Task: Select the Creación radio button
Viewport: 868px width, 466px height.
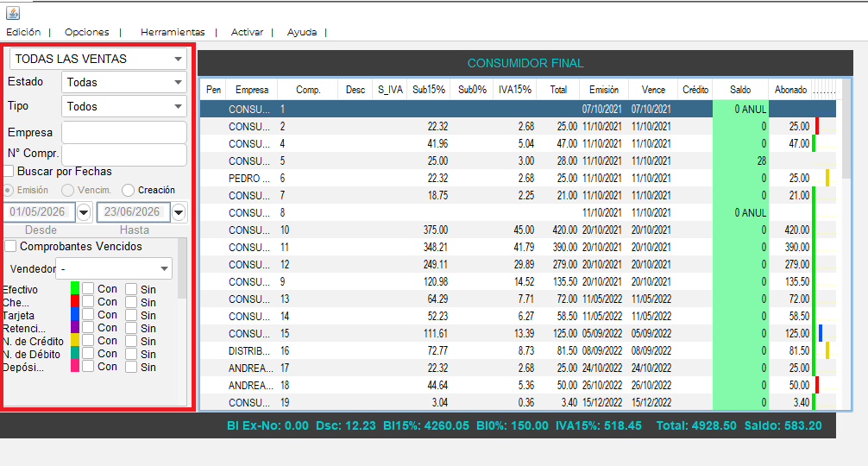Action: pos(128,190)
